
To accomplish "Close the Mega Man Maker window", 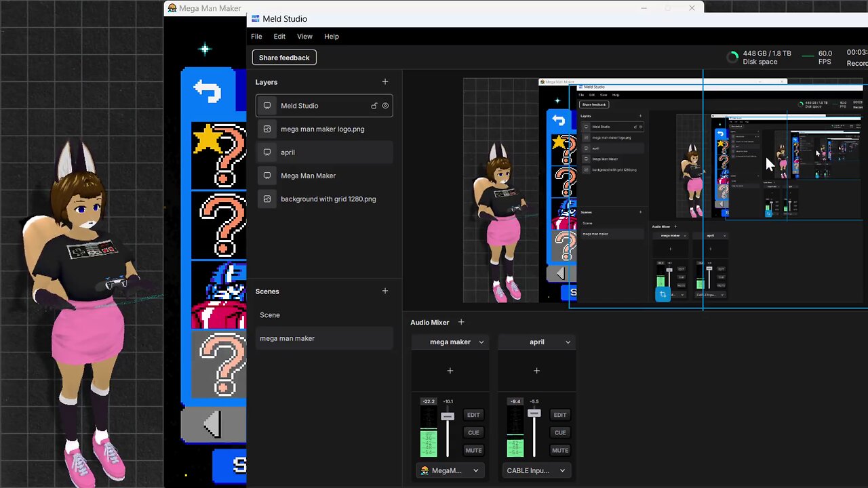I will (x=692, y=8).
